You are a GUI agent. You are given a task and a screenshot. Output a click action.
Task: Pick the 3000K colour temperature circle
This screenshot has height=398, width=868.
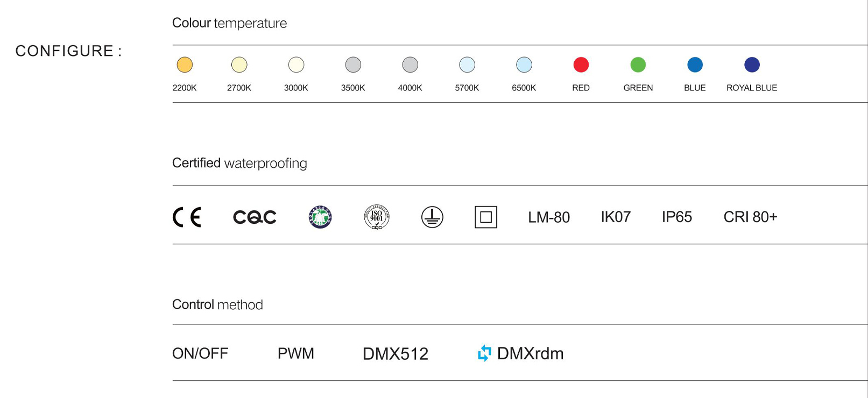296,65
